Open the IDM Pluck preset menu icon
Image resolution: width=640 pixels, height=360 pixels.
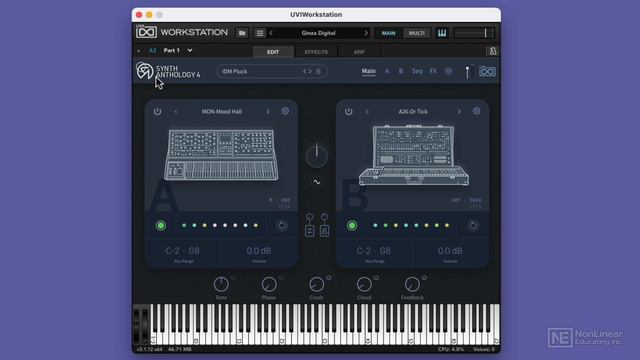(x=318, y=71)
